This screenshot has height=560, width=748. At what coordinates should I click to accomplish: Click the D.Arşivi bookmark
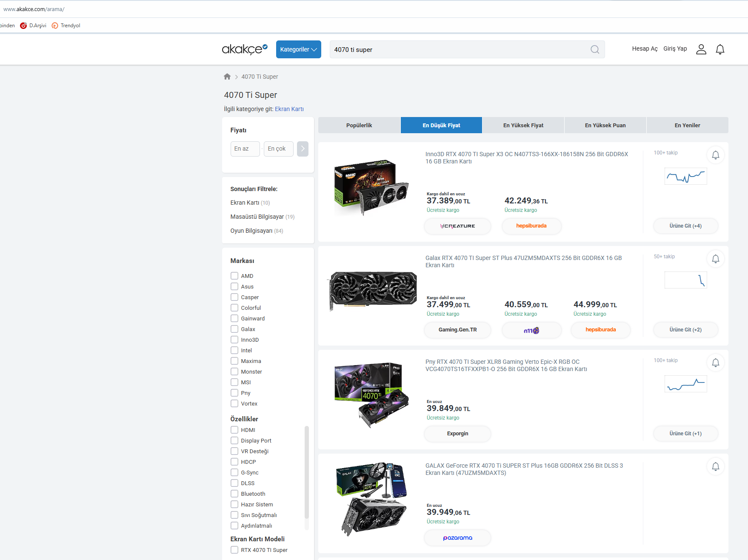click(33, 26)
